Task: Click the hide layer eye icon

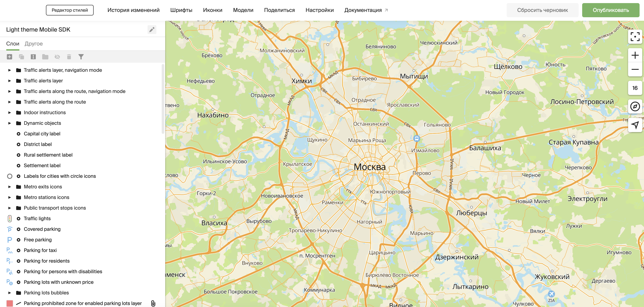Action: pos(57,57)
